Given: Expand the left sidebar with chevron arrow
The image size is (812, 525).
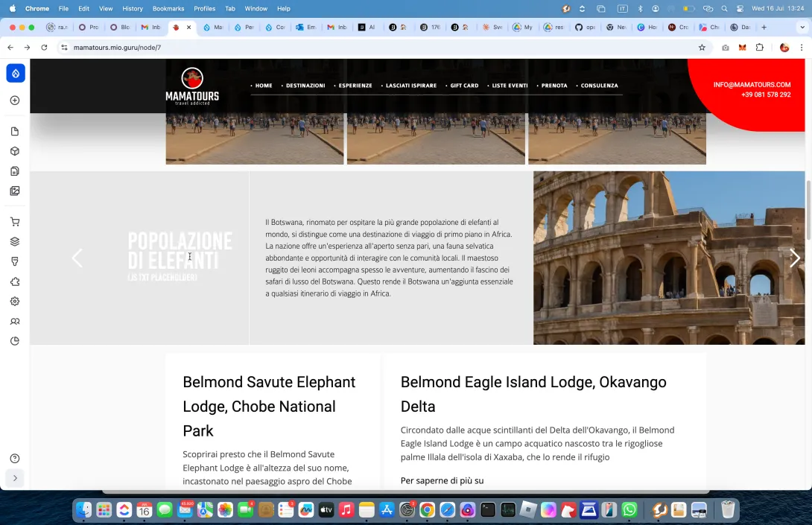Looking at the screenshot, I should (15, 478).
